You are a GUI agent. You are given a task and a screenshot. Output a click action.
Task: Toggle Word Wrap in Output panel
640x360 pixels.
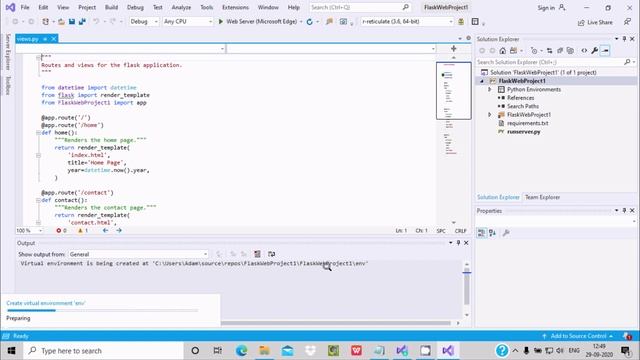pyautogui.click(x=271, y=254)
